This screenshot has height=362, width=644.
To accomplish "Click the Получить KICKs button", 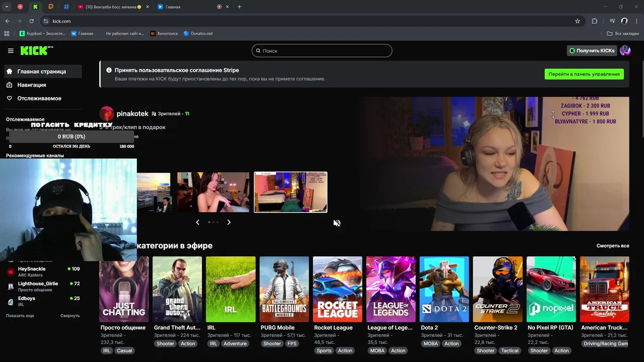I will tap(591, 51).
